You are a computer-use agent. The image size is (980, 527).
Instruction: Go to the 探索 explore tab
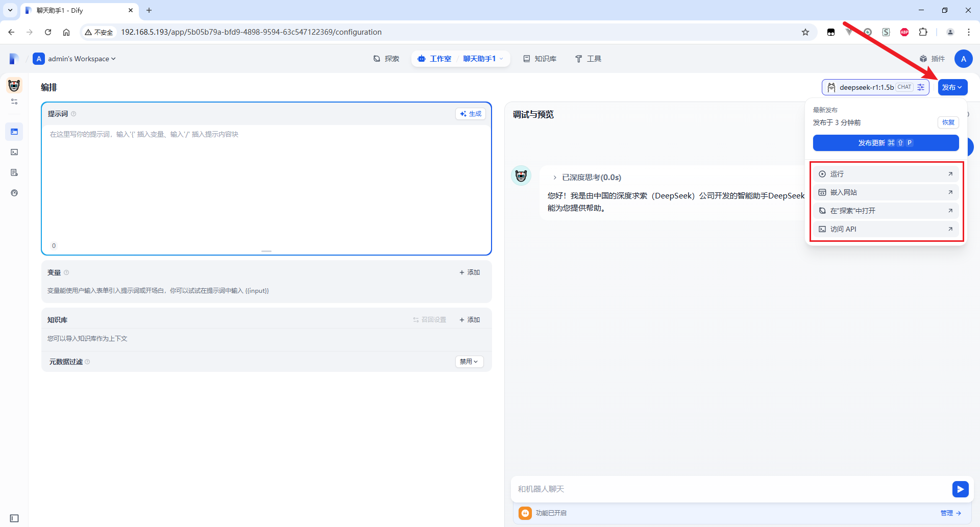point(386,59)
